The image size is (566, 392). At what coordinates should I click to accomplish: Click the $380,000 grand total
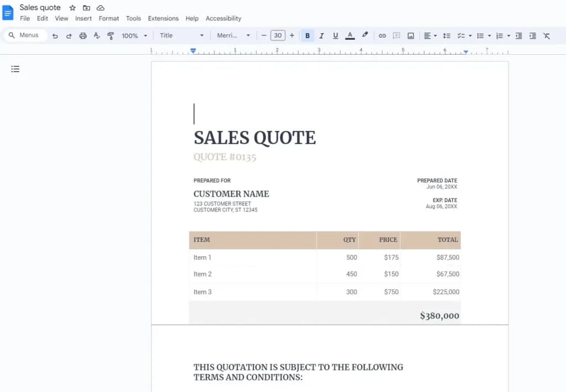point(439,316)
